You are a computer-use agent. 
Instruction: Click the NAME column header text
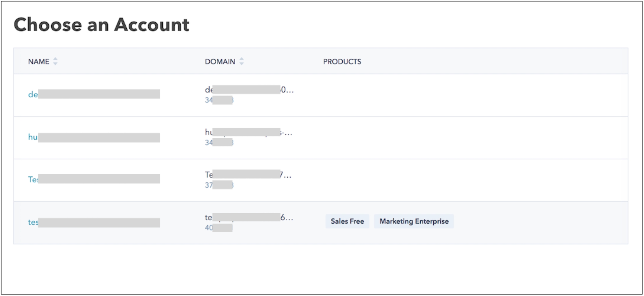[x=39, y=62]
